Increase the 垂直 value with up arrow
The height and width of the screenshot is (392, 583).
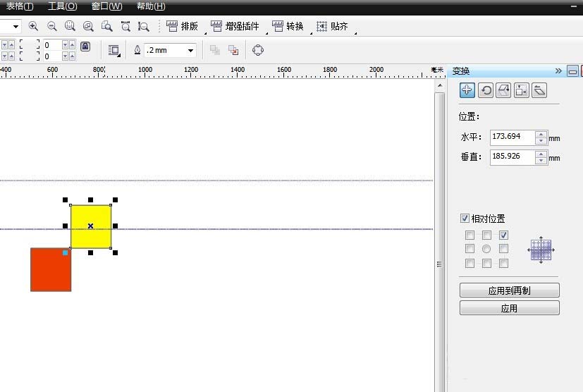pos(541,154)
